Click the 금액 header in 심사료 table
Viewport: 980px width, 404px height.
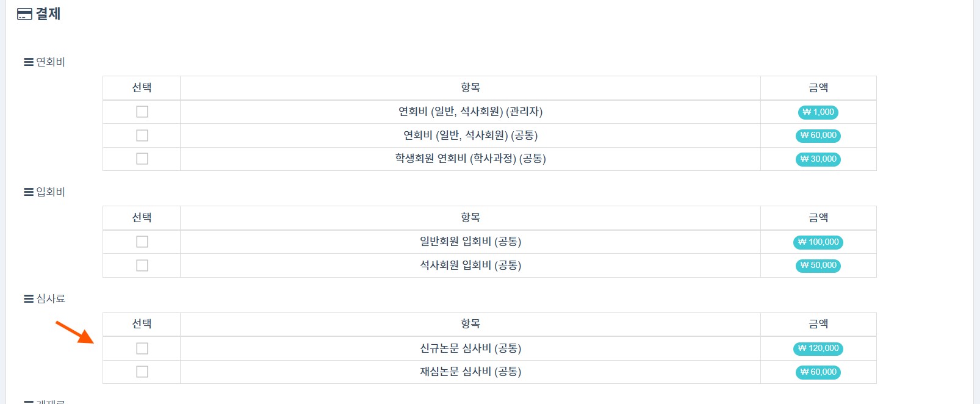[818, 324]
